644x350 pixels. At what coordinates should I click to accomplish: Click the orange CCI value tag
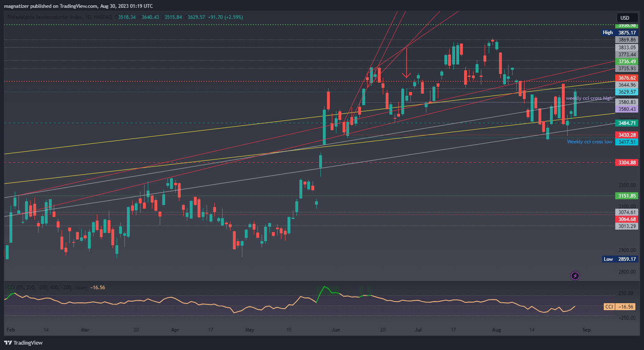[x=609, y=307]
